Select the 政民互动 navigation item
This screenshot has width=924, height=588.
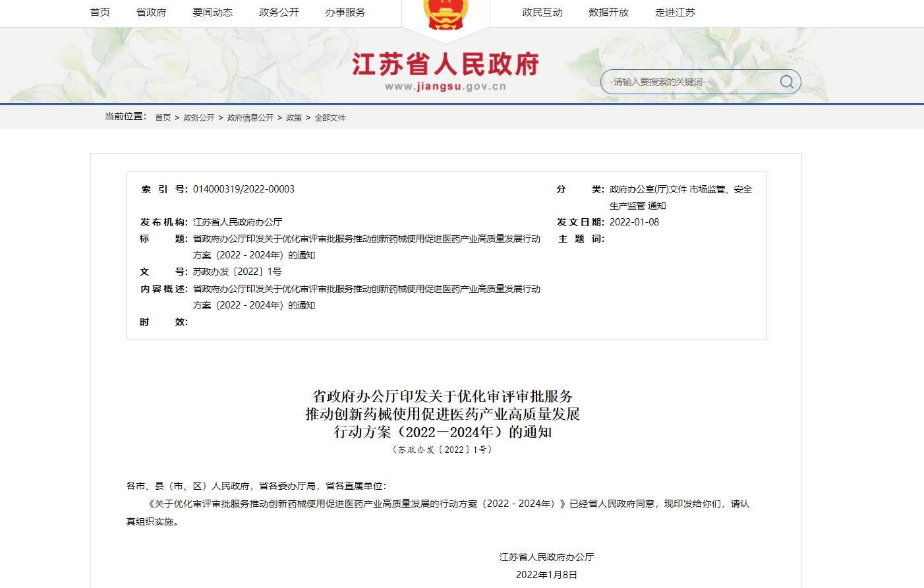point(542,13)
